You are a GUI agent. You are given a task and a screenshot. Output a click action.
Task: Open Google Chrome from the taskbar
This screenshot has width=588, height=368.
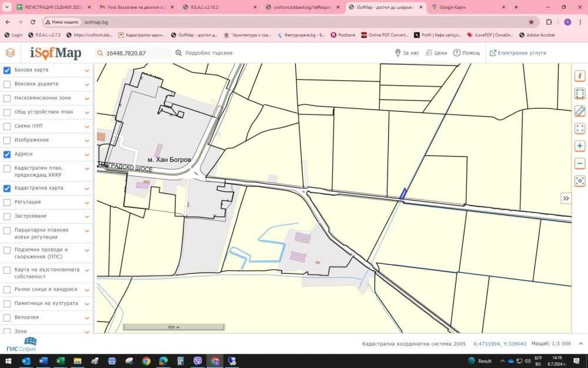(146, 361)
